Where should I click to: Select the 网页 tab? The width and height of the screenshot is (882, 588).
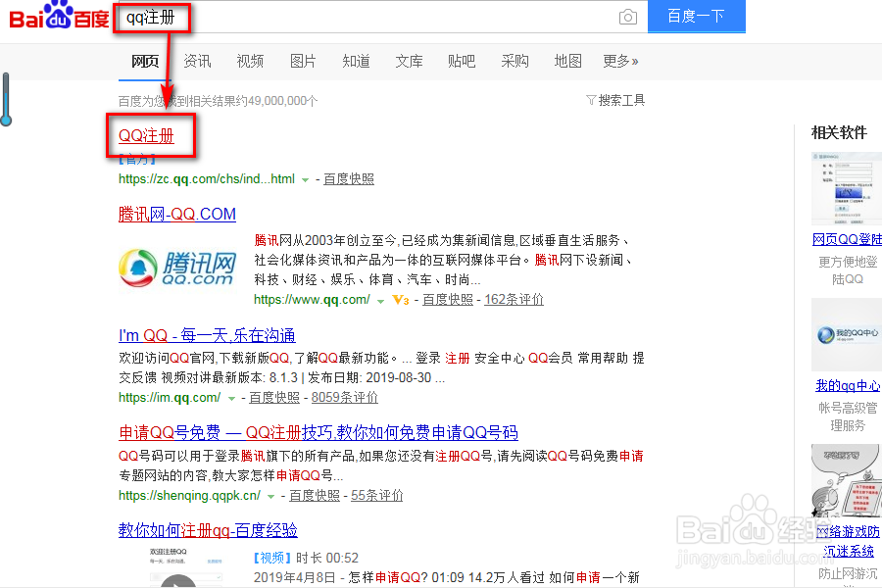coord(145,61)
